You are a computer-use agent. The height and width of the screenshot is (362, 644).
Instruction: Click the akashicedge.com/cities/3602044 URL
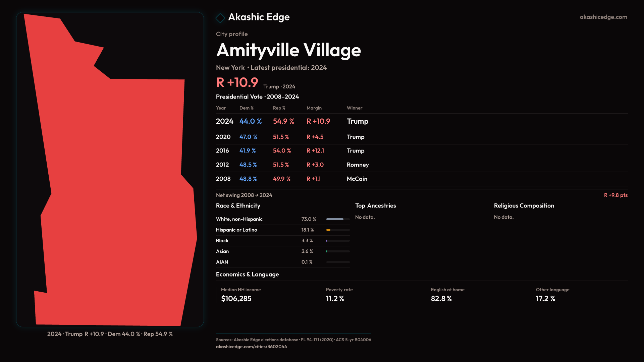pyautogui.click(x=251, y=347)
